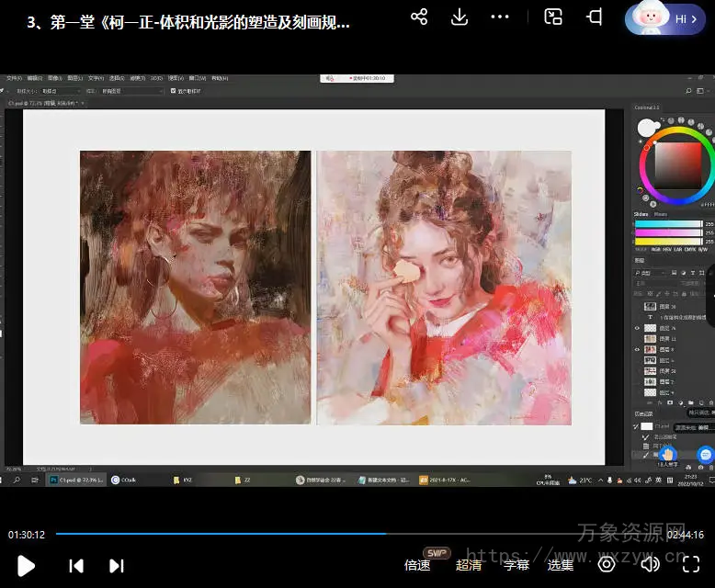Open the 倍速 playback speed menu
Screen dimensions: 715x588
click(417, 565)
